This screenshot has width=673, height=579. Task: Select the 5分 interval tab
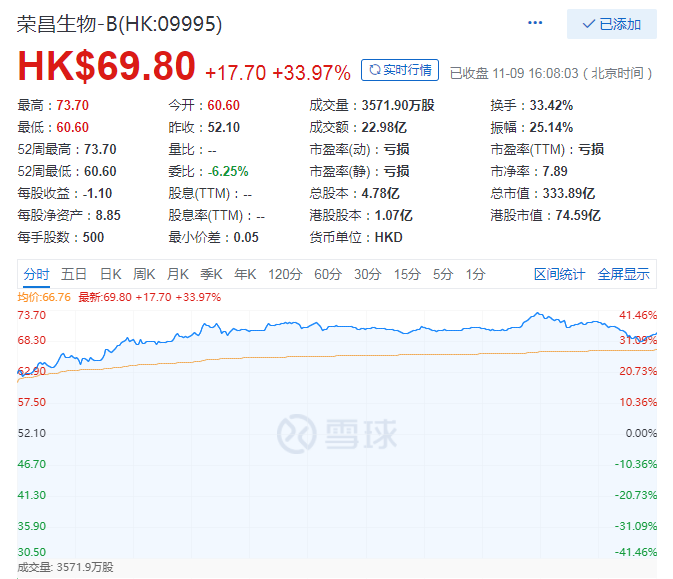[443, 274]
